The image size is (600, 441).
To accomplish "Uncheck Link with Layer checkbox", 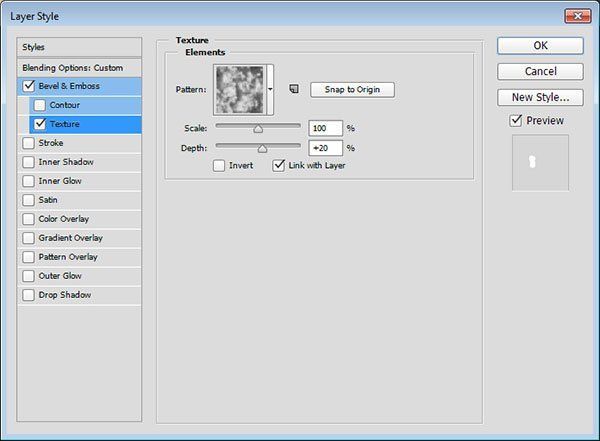I will pyautogui.click(x=279, y=165).
